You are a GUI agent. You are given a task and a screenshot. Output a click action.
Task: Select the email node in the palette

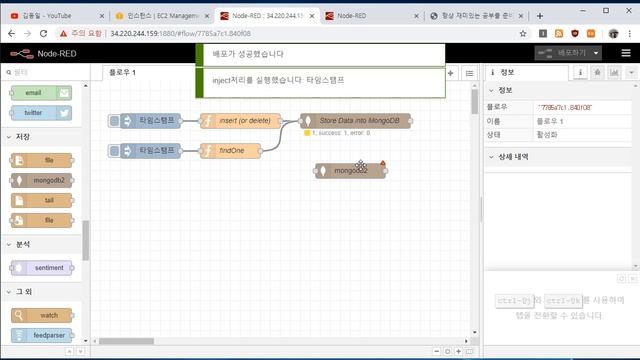click(x=41, y=93)
